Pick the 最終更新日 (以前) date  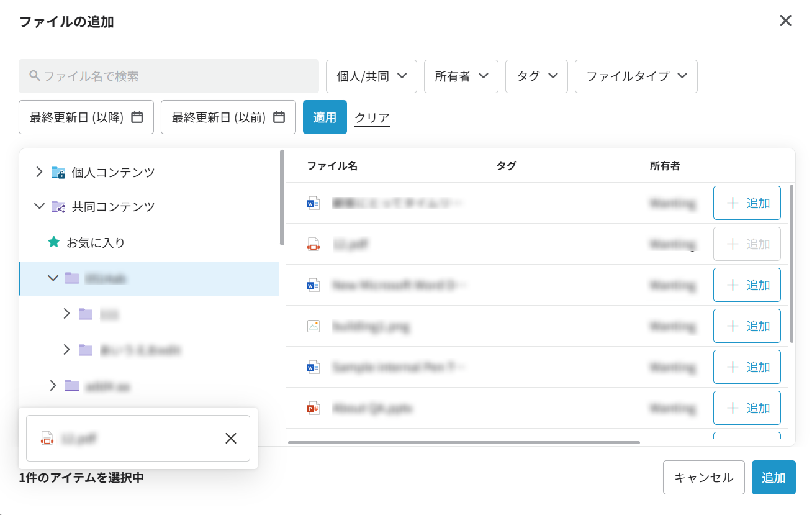[x=228, y=117]
